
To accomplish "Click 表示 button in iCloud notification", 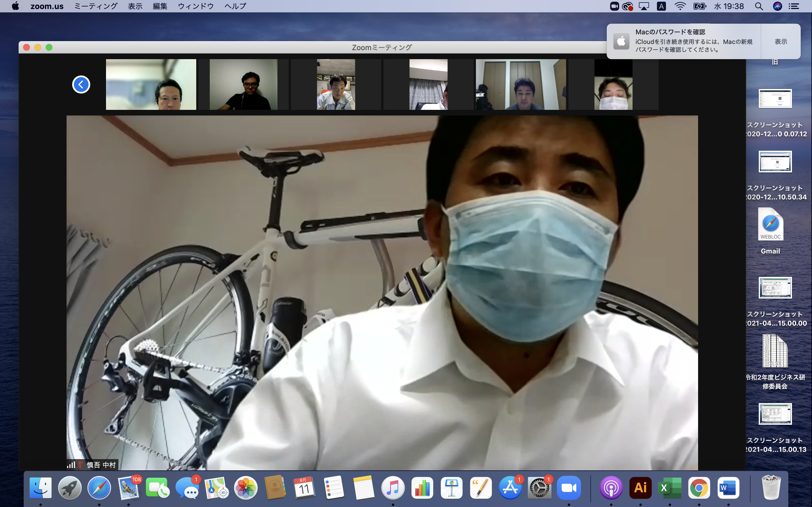I will point(780,42).
